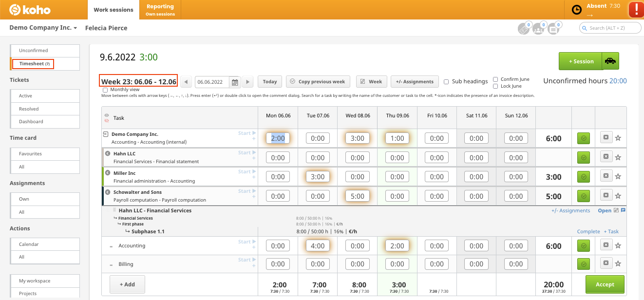
Task: Go to the next week arrow
Action: coord(248,82)
